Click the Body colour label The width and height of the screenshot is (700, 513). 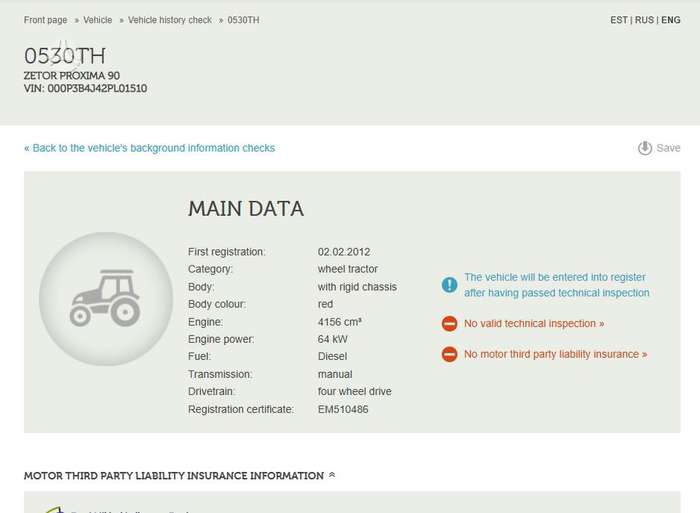[x=217, y=304]
